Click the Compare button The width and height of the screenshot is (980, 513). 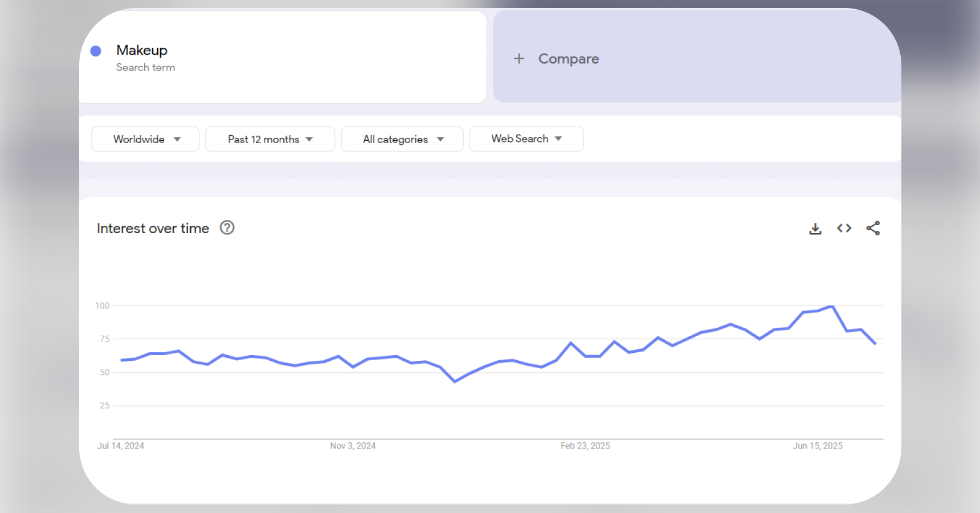[568, 59]
